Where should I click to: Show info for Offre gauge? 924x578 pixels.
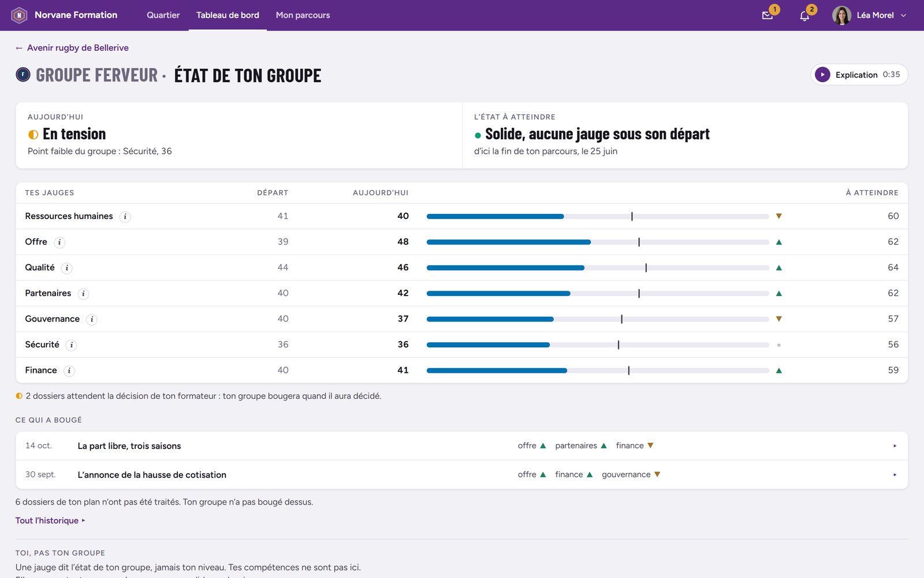[x=59, y=242]
